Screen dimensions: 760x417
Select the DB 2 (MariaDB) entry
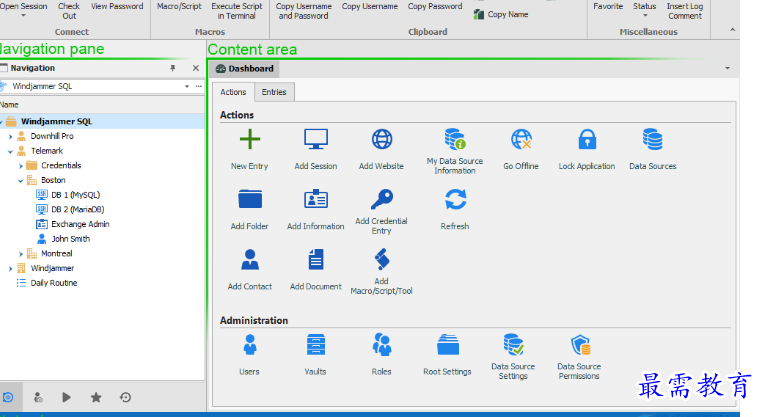tap(78, 209)
